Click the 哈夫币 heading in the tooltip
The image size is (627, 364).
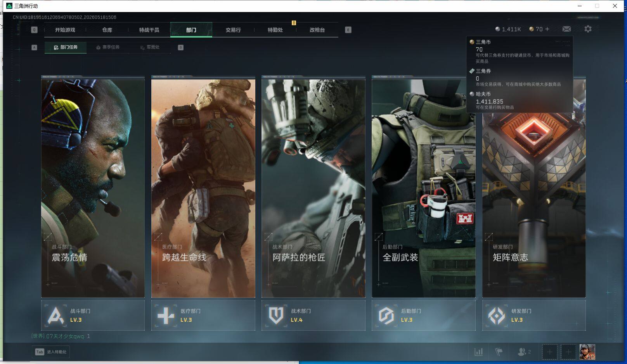[x=483, y=94]
